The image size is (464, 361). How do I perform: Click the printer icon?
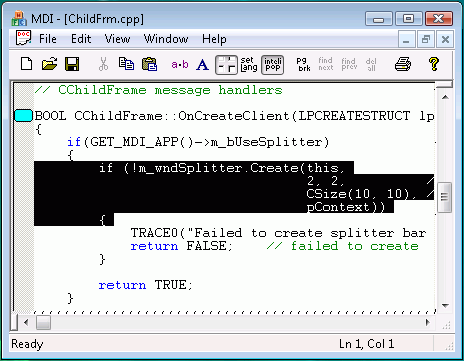(403, 64)
